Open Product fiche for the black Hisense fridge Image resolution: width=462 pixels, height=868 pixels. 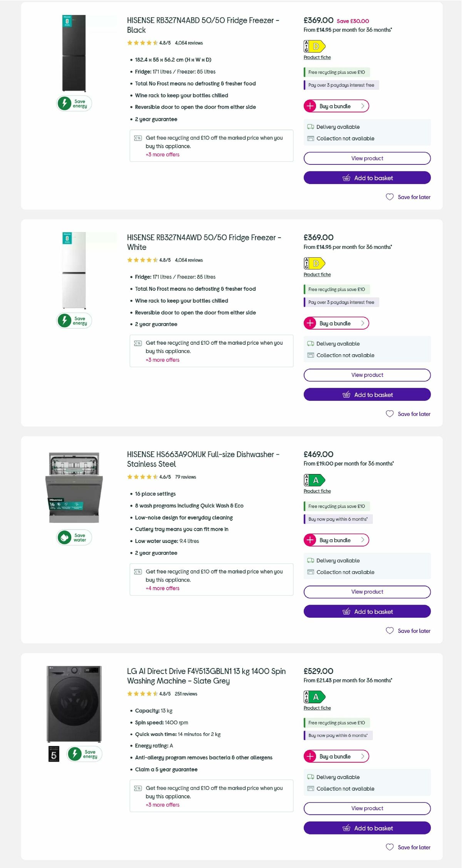tap(316, 57)
